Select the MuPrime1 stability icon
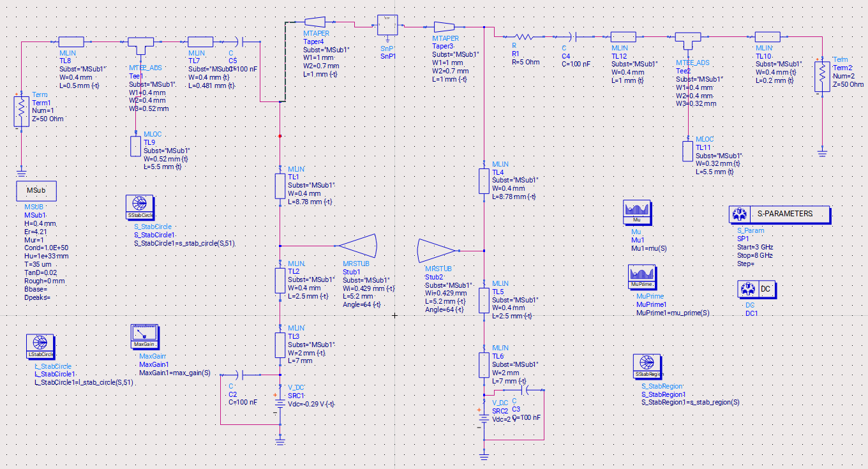 pyautogui.click(x=642, y=278)
